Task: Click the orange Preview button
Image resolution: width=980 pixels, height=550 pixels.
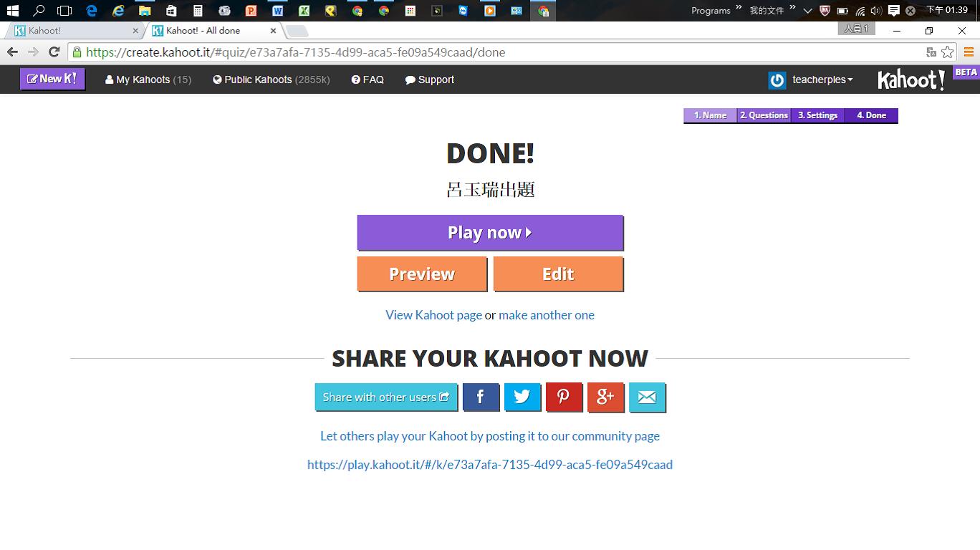Action: (422, 274)
